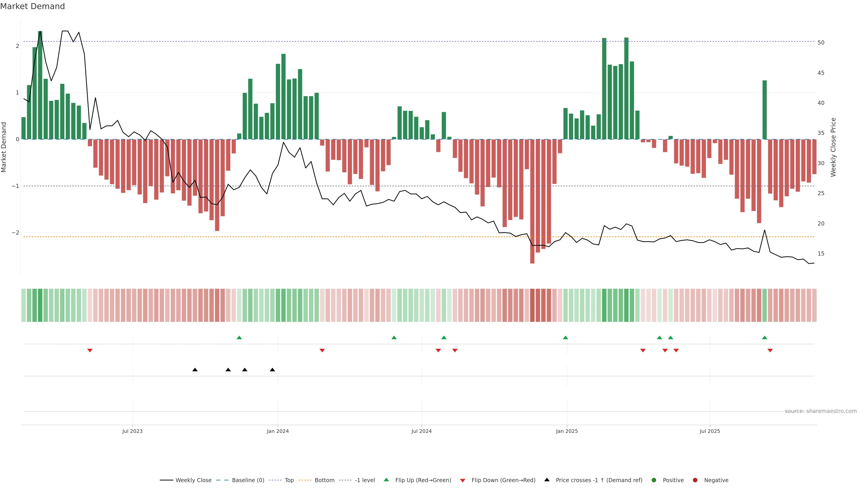Click the darkest red heatmap cell before Jan 2025

[x=532, y=305]
